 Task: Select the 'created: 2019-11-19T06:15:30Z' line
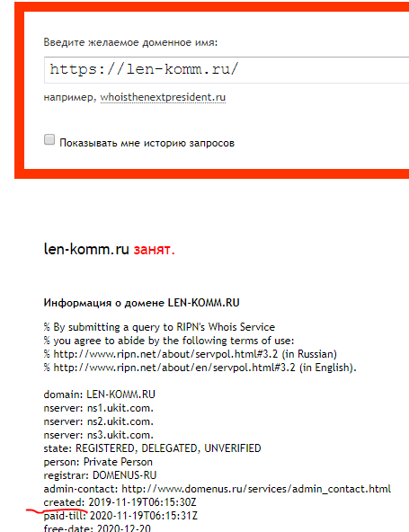(120, 502)
